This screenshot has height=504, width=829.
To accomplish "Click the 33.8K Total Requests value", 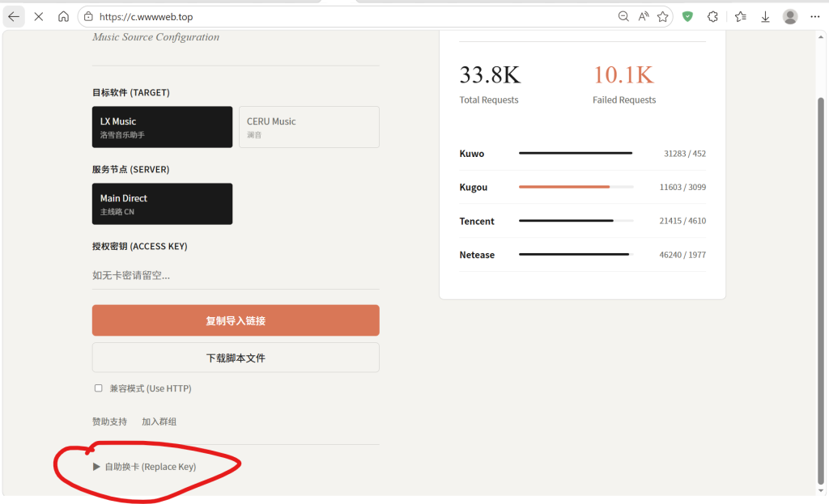I will tap(490, 75).
